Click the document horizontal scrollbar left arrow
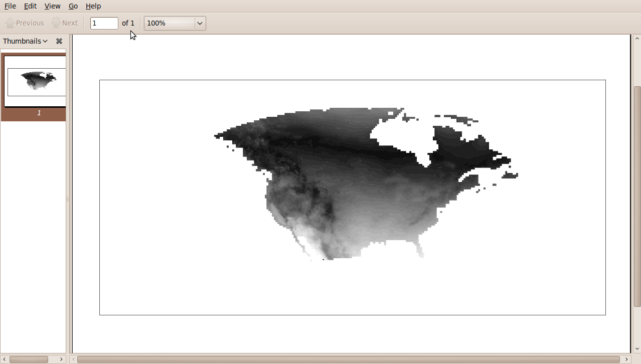641x364 pixels. 73,359
